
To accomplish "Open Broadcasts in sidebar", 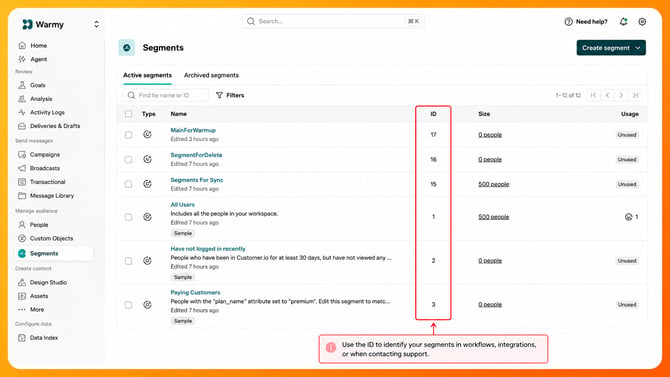I will [x=38, y=168].
